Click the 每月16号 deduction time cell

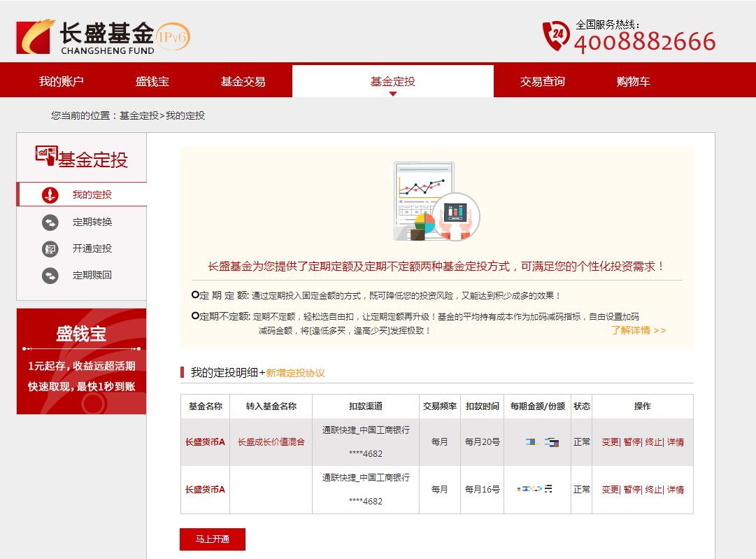point(482,490)
